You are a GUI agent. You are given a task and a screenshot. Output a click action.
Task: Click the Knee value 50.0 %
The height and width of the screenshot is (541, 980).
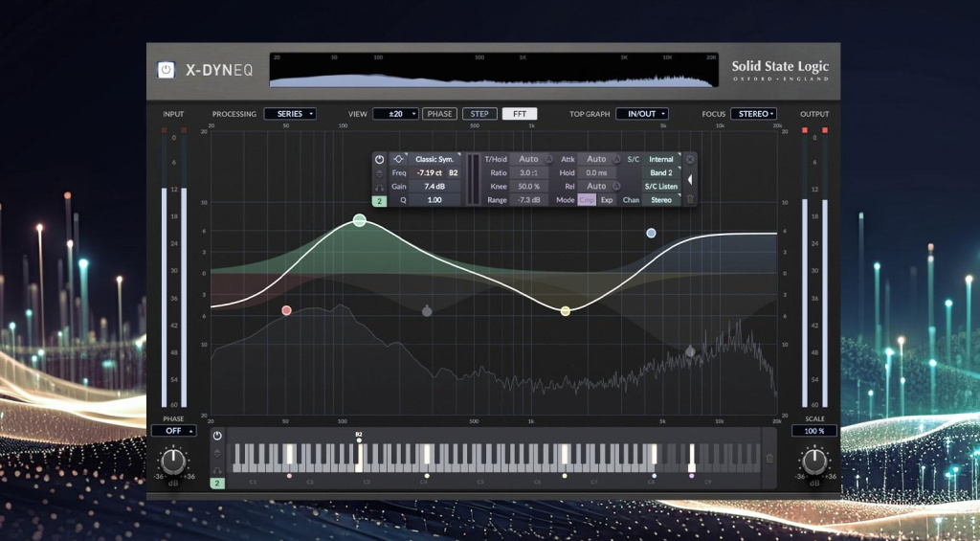tap(529, 187)
